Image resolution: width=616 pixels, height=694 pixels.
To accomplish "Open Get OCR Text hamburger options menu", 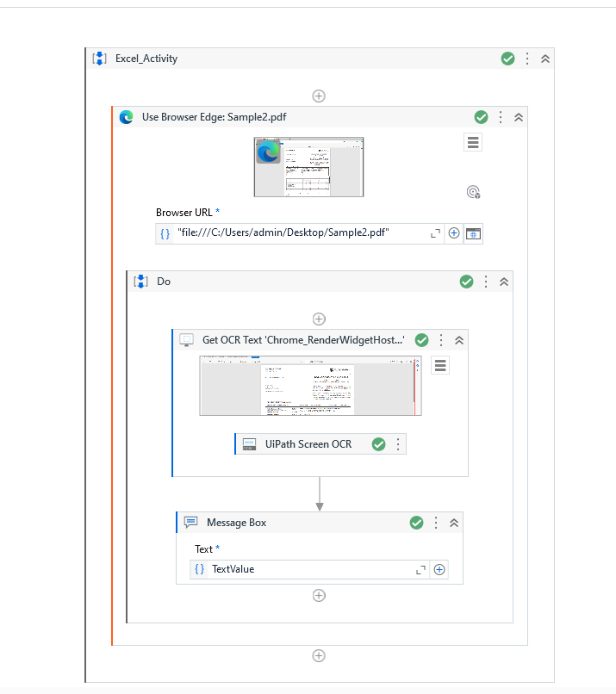I will (440, 365).
